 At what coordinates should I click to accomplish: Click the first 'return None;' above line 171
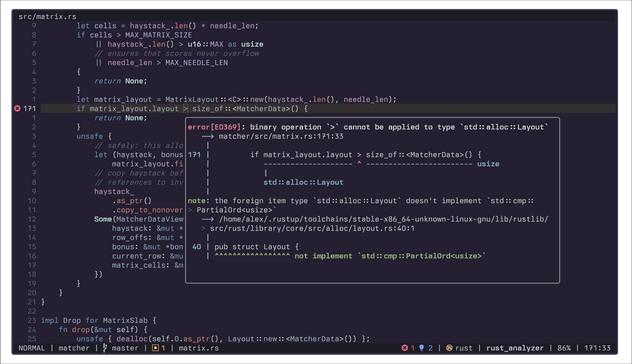(121, 81)
